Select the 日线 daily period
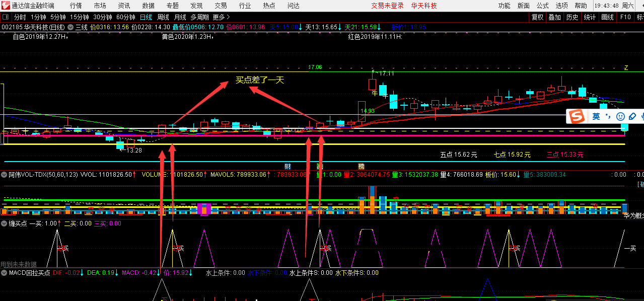The image size is (644, 301). [x=146, y=17]
